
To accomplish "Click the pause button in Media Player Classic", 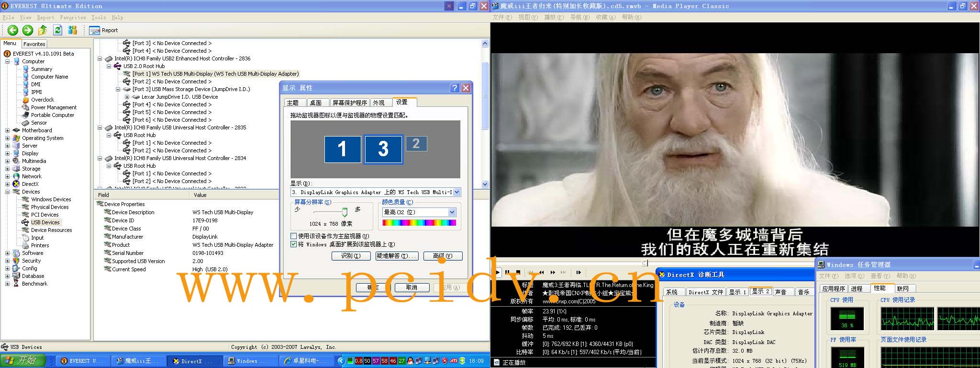I will coord(507,272).
